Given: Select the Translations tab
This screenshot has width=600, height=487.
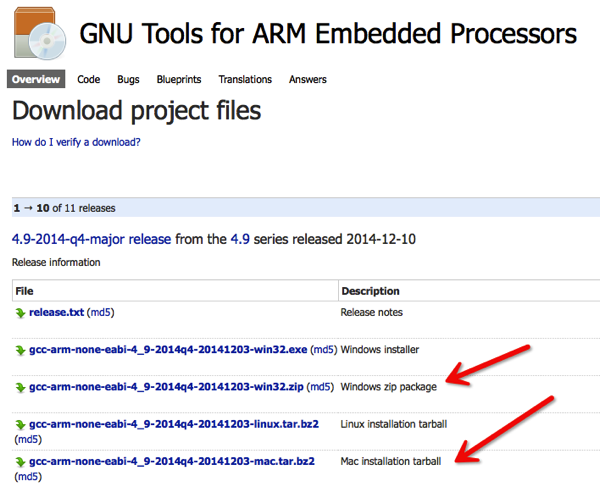Looking at the screenshot, I should point(245,79).
